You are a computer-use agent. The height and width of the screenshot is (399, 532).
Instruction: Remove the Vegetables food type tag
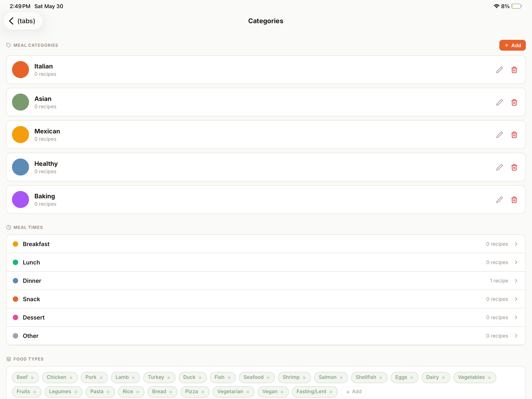pos(489,378)
